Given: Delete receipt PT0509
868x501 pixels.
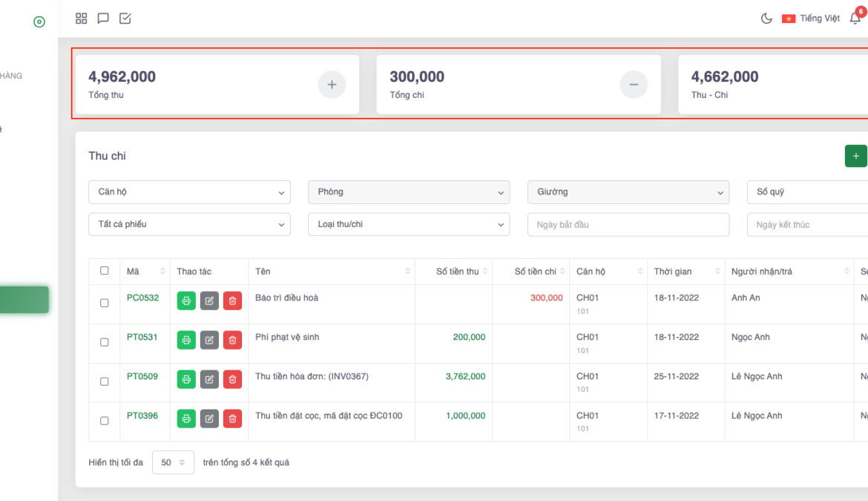Looking at the screenshot, I should (232, 379).
